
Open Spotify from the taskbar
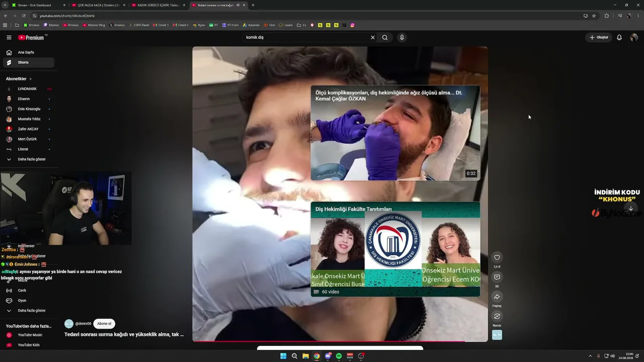(339, 356)
